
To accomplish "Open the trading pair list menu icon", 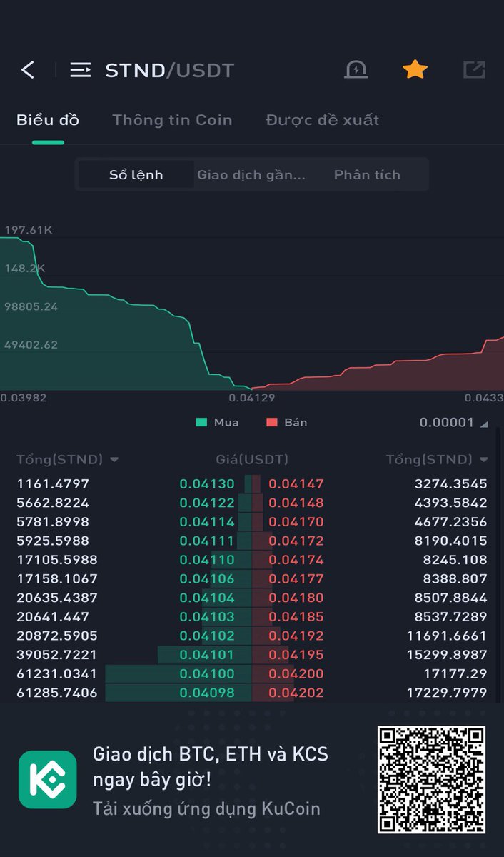I will (80, 69).
